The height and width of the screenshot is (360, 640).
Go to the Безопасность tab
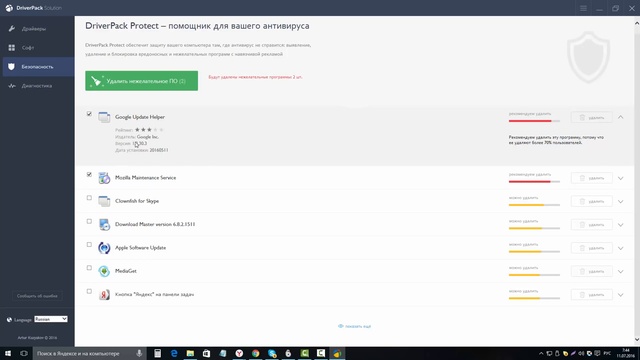pos(37,67)
